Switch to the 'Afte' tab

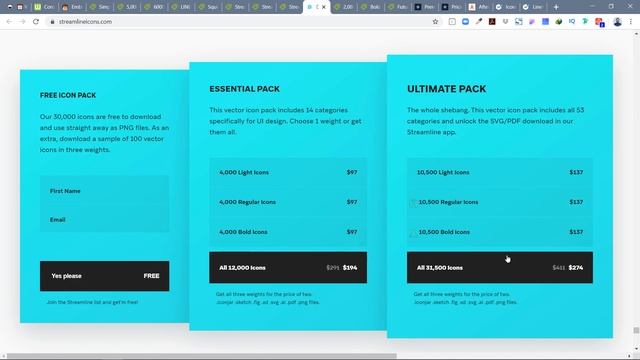coord(479,7)
